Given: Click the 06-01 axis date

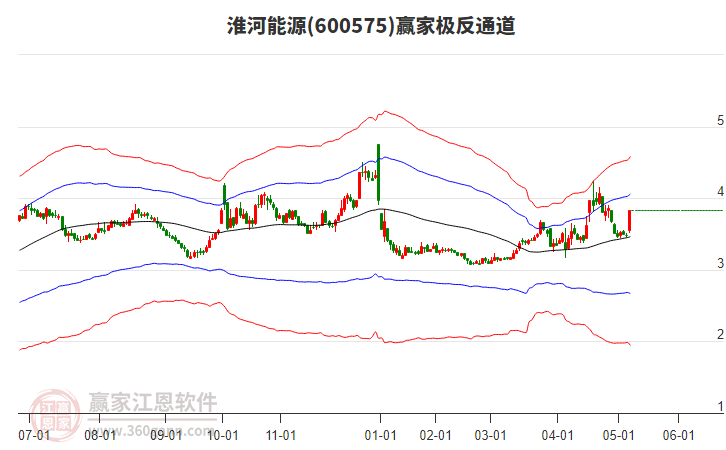Looking at the screenshot, I should [678, 436].
